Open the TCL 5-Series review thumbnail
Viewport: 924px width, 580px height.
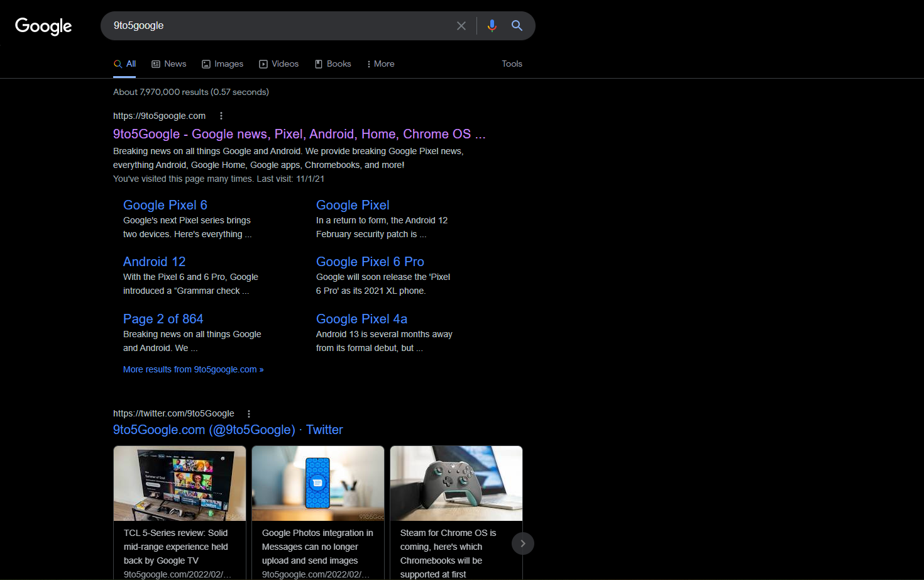coord(180,484)
